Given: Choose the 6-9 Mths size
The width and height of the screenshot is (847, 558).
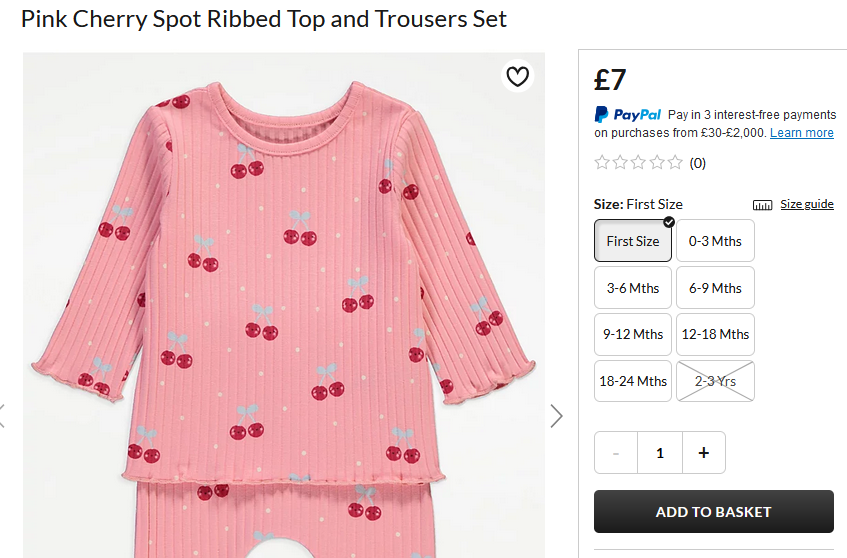Looking at the screenshot, I should (x=715, y=288).
